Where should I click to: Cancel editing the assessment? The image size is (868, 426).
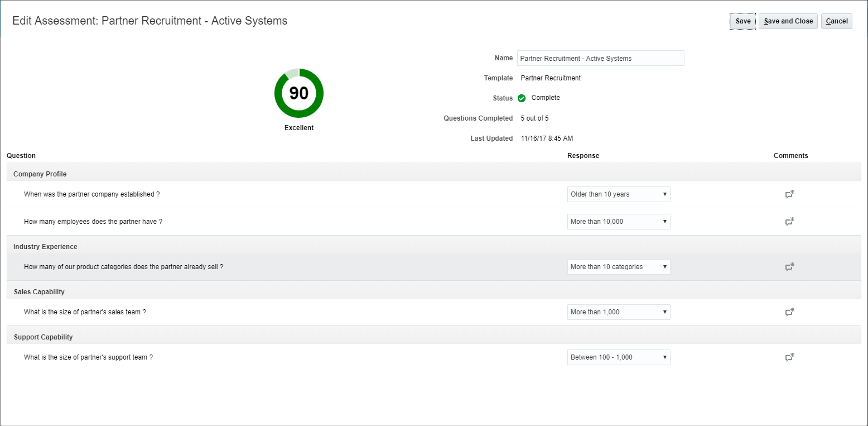[836, 21]
